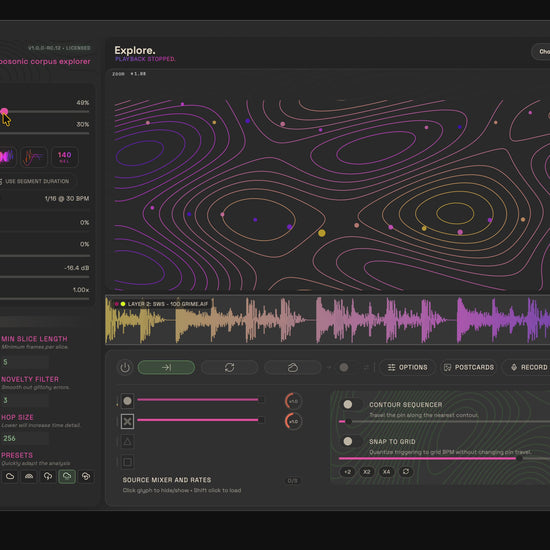The image size is (550, 550).
Task: Select the rainbow cloud preset icon
Action: [x=29, y=476]
